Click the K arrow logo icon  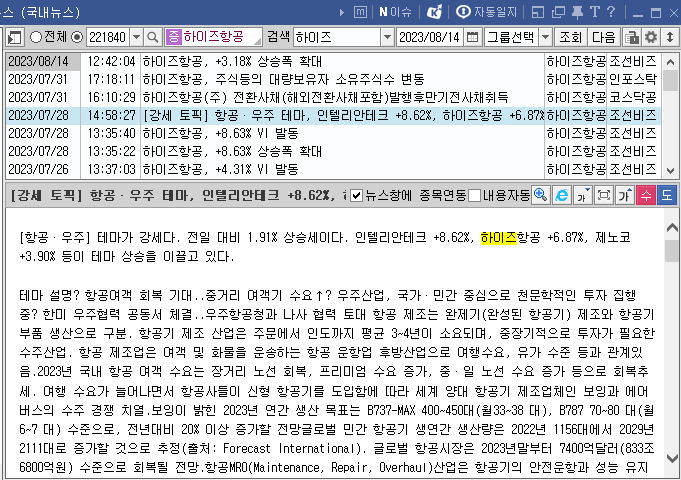pos(434,12)
